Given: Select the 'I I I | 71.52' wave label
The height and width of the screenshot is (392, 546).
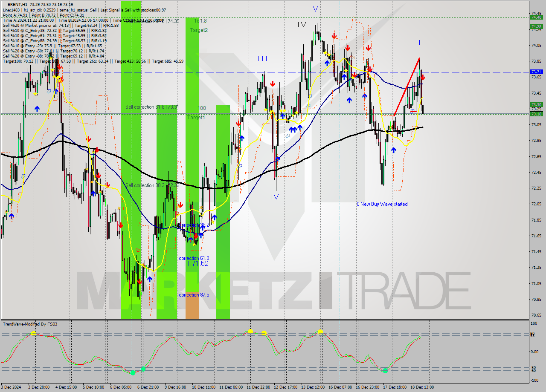Looking at the screenshot, I should tap(194, 264).
